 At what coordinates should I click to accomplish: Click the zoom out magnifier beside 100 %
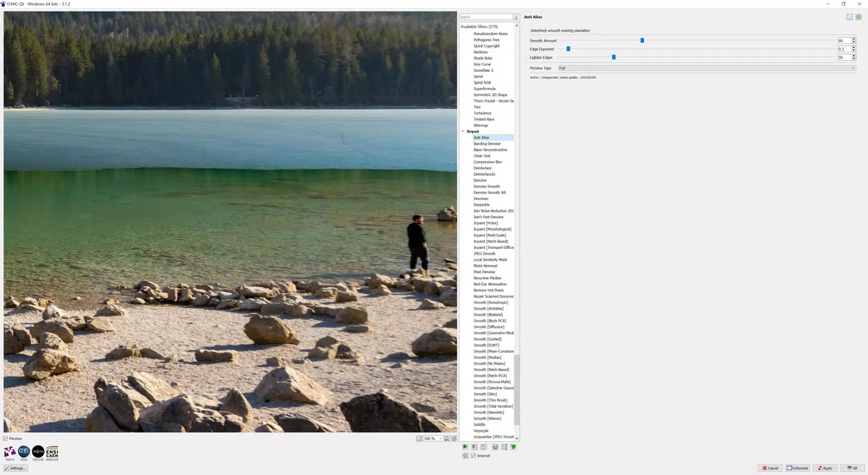(419, 438)
